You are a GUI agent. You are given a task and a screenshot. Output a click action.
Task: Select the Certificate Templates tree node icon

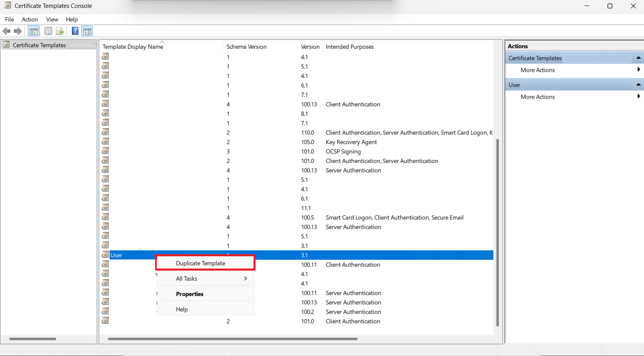click(6, 45)
